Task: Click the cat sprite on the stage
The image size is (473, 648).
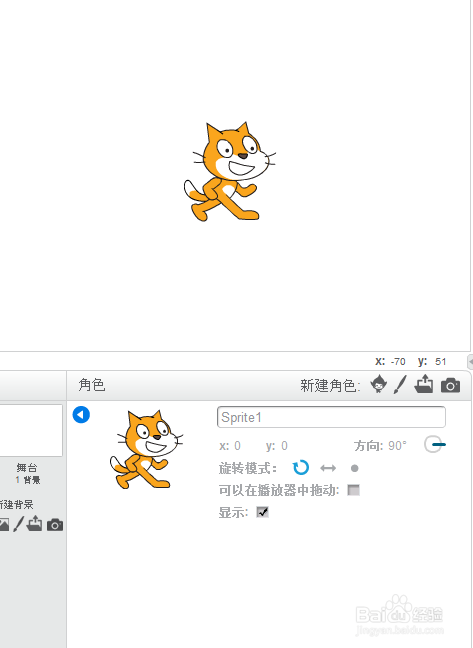Action: click(230, 172)
